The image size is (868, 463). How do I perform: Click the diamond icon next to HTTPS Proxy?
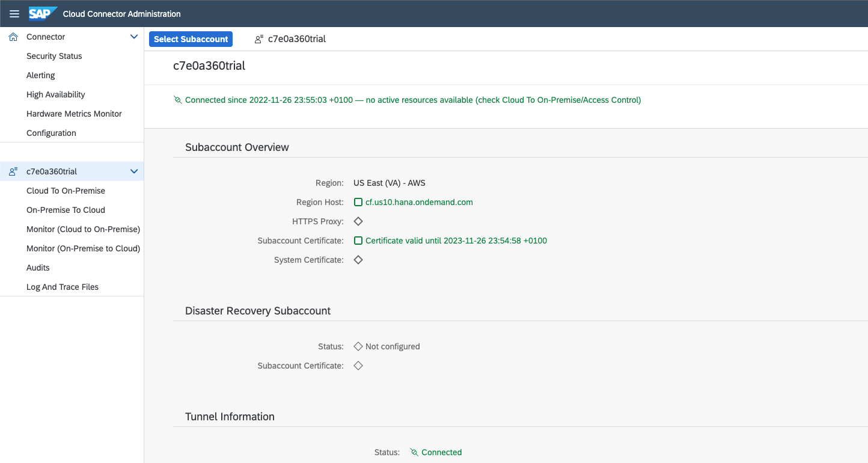click(358, 221)
